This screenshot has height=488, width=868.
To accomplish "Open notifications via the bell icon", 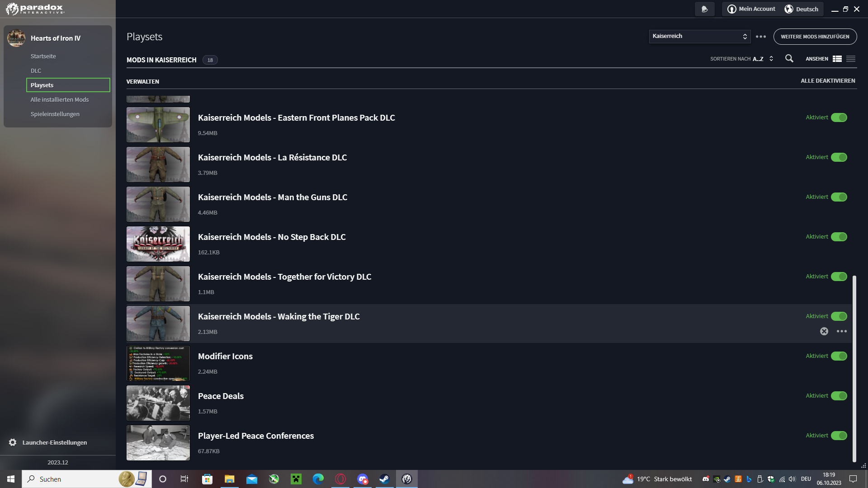I will (x=704, y=9).
